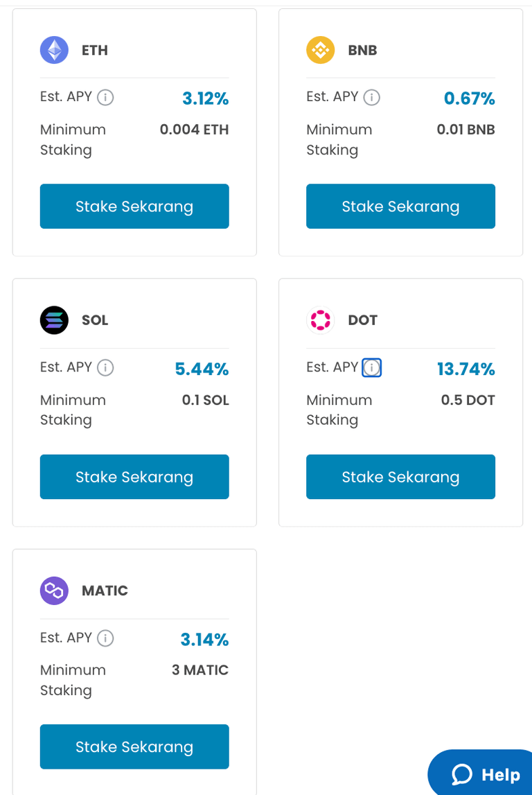The height and width of the screenshot is (795, 532).
Task: Stake MATIC with Stake Sekarang button
Action: tap(134, 746)
